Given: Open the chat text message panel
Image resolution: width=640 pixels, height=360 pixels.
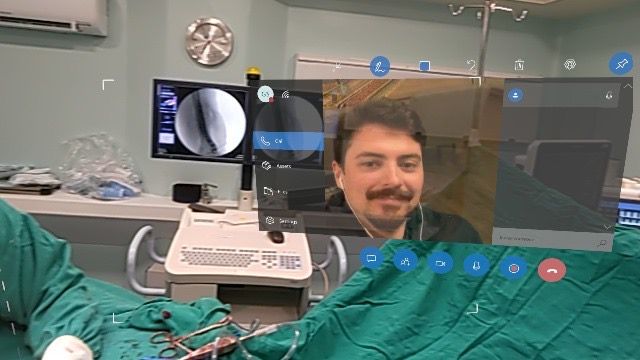Looking at the screenshot, I should 371,258.
